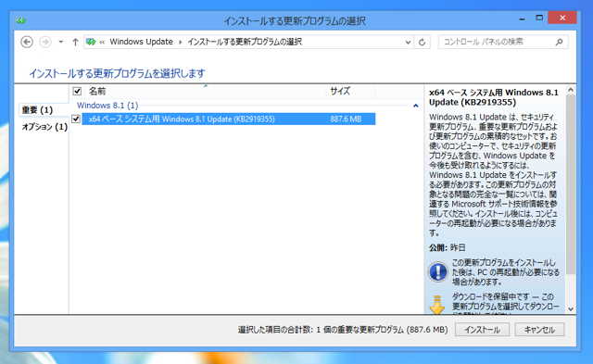
Task: Refresh the page with the reload icon
Action: pos(423,42)
